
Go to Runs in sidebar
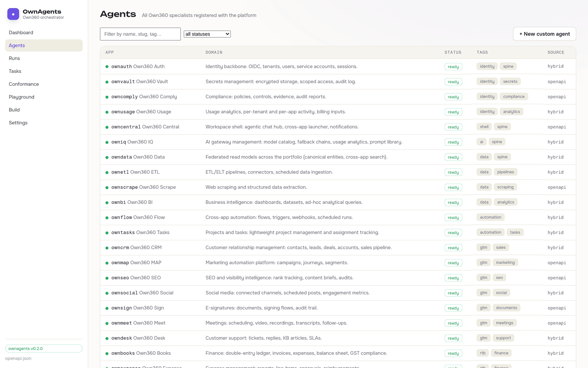[x=44, y=59]
